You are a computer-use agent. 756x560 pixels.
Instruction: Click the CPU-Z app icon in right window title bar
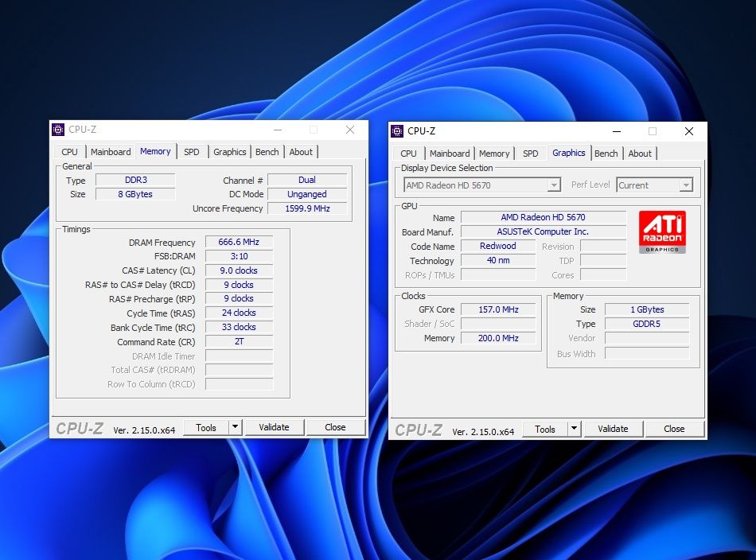pyautogui.click(x=397, y=130)
